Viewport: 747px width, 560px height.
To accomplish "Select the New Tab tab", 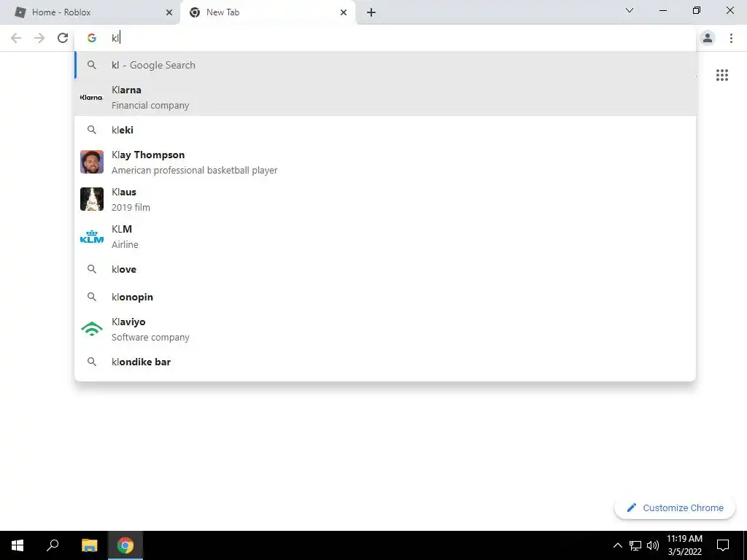I will (x=267, y=12).
